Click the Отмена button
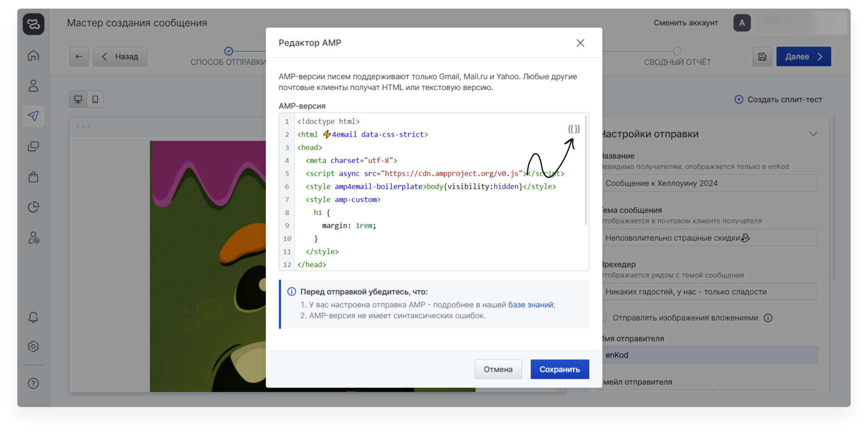 [x=498, y=369]
